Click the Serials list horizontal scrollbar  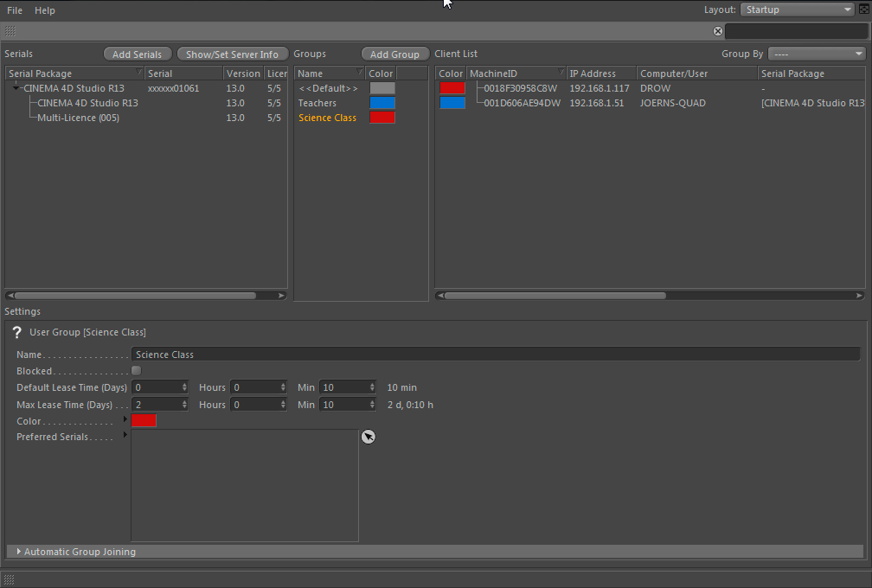click(135, 296)
